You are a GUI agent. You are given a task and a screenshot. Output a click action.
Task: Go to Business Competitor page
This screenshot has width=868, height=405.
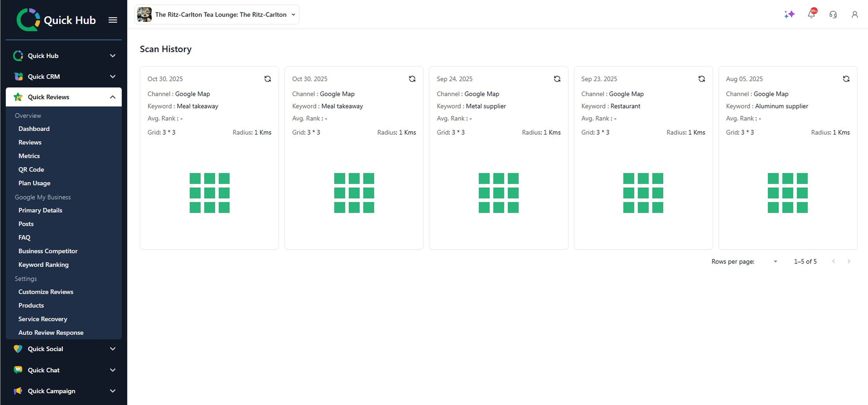coord(48,251)
